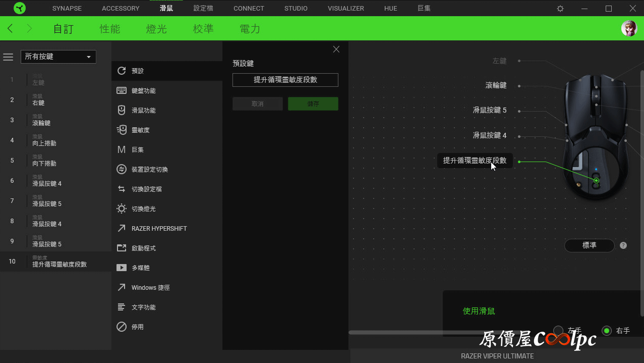Choose the 裝置設定切換 category
Viewport: 644px width, 363px height.
coord(167,169)
